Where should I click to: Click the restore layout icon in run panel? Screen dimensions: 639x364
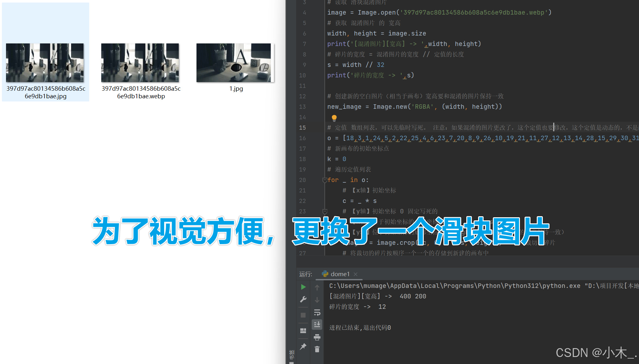tap(303, 331)
